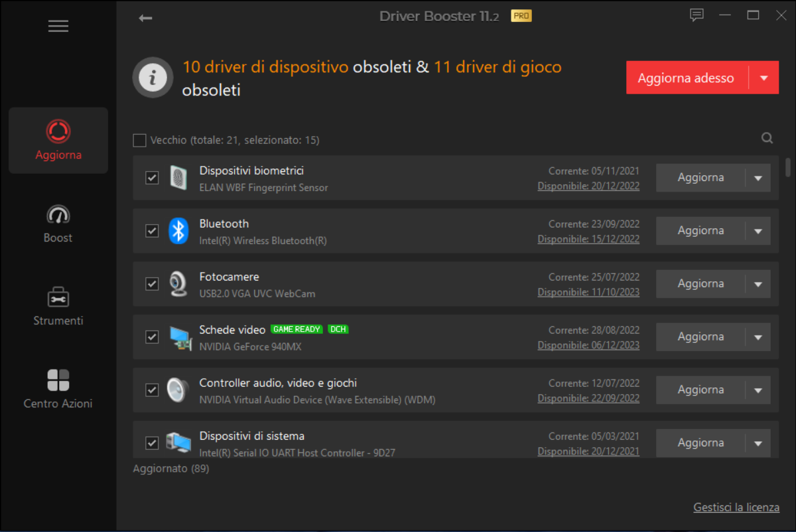Open the Boost sidebar section
Image resolution: width=796 pixels, height=532 pixels.
click(58, 224)
